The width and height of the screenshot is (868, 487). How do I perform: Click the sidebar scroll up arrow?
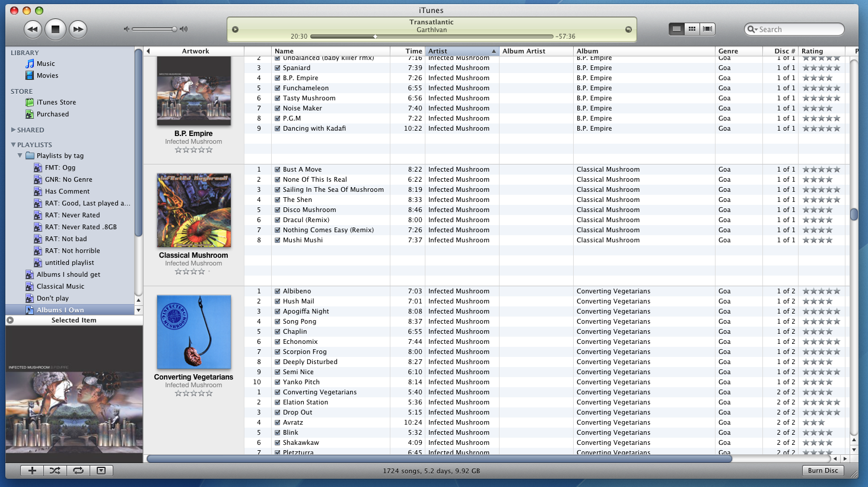[x=139, y=300]
